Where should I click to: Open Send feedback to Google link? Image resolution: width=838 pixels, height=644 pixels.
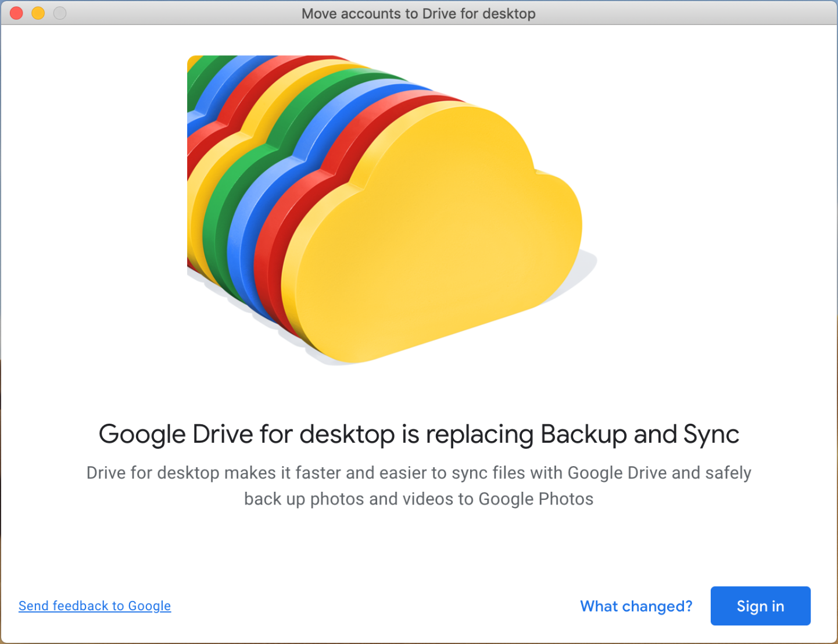point(95,606)
